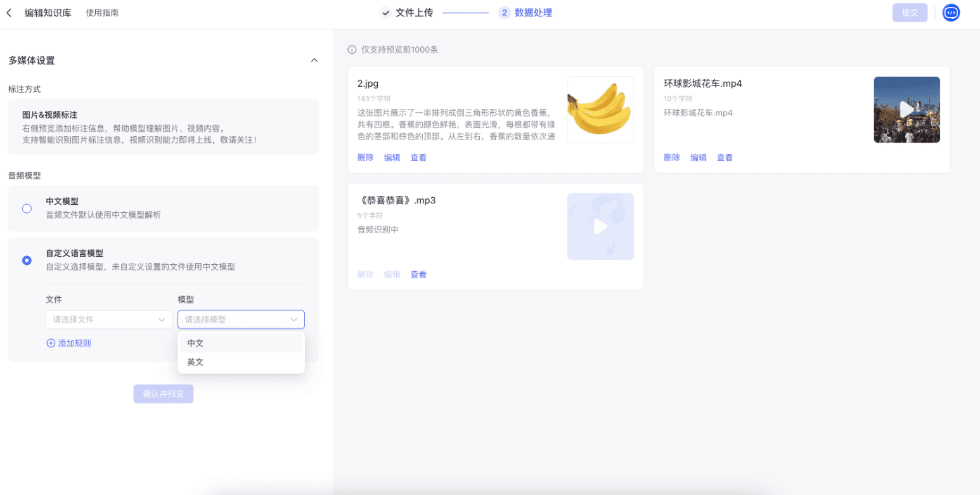
Task: Edit the 2.jpg entry
Action: 392,158
